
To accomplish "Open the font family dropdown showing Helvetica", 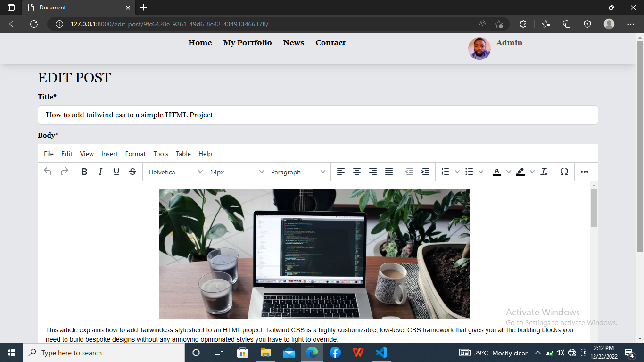I will coord(174,172).
